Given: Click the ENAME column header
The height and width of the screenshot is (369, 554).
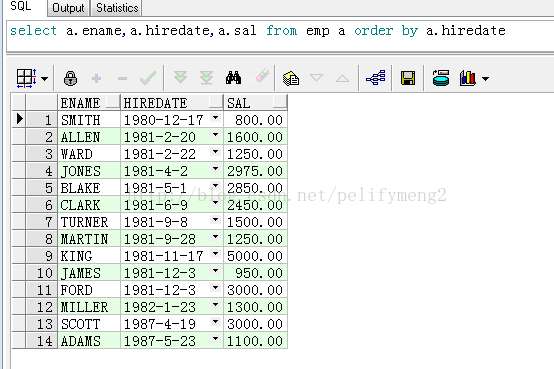Looking at the screenshot, I should [89, 103].
